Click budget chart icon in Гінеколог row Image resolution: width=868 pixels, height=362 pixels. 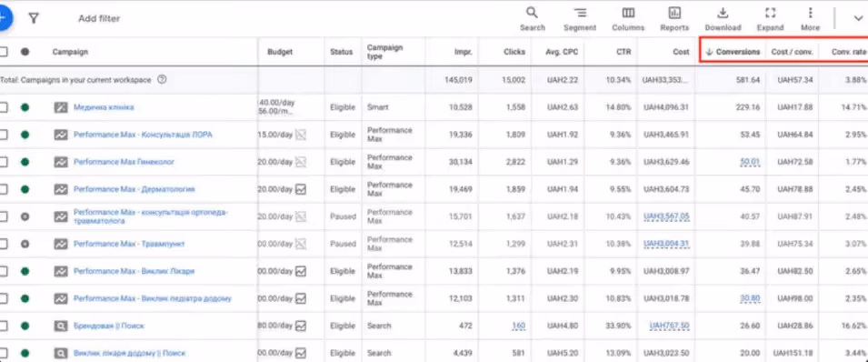pyautogui.click(x=300, y=162)
